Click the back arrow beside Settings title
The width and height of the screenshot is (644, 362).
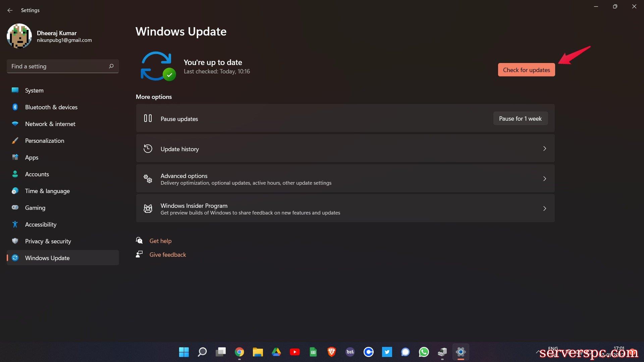point(10,10)
